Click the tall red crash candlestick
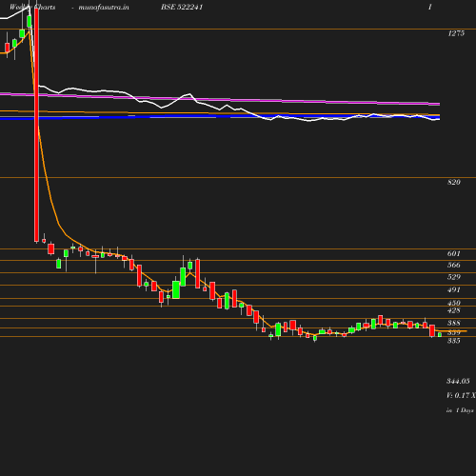 [x=36, y=126]
